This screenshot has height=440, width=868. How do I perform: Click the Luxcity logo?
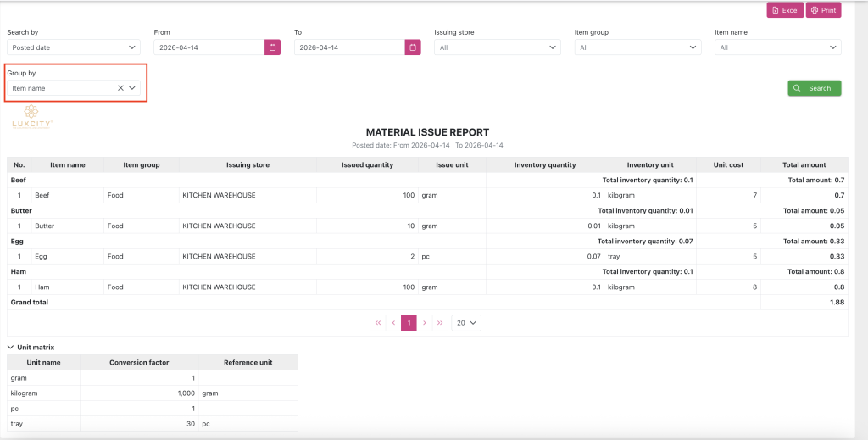pos(31,116)
